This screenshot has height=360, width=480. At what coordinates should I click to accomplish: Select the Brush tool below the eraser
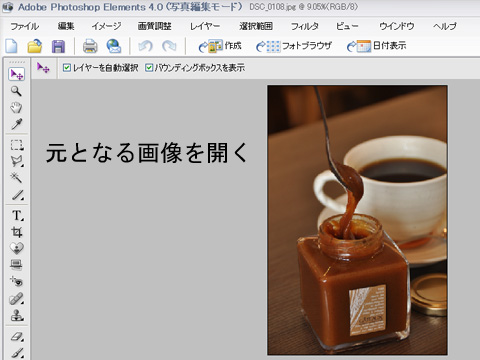pyautogui.click(x=17, y=353)
